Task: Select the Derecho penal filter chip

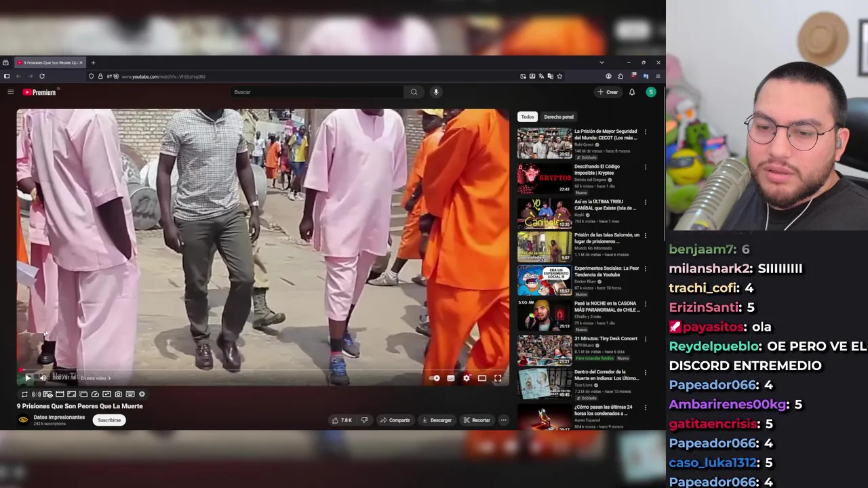Action: point(559,117)
